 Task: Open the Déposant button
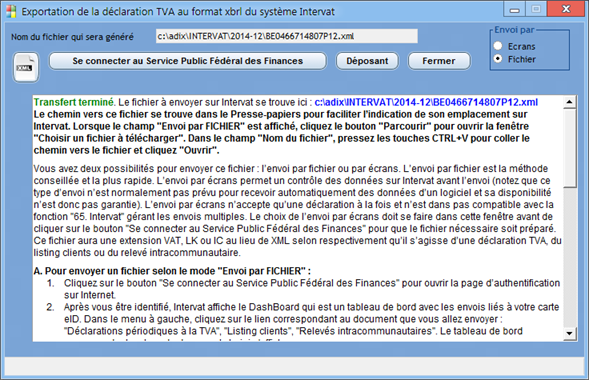[x=367, y=61]
